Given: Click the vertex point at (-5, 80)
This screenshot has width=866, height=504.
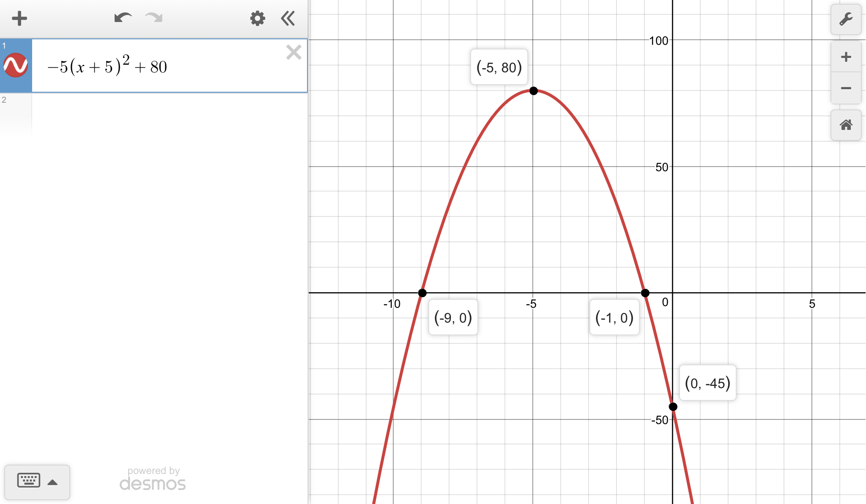Looking at the screenshot, I should 533,91.
